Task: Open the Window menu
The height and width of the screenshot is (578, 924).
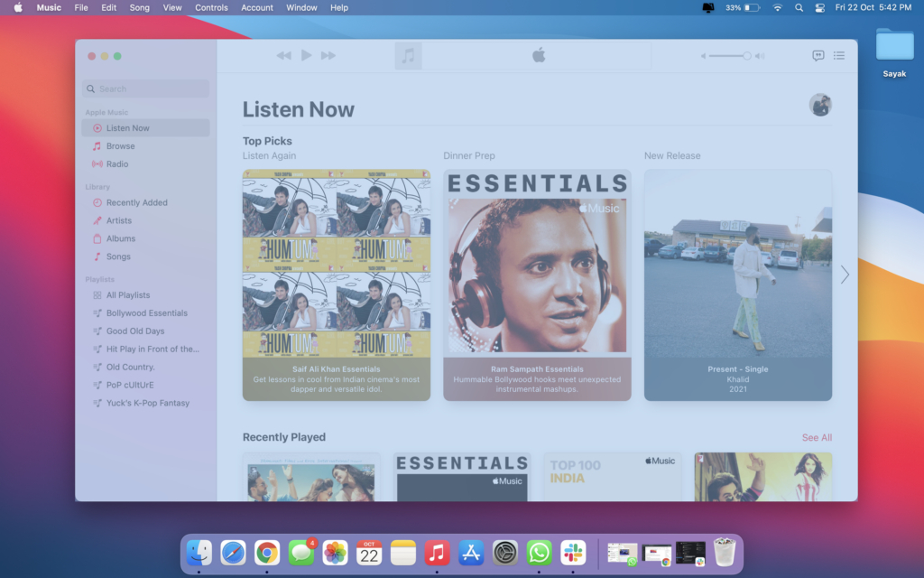Action: 301,7
